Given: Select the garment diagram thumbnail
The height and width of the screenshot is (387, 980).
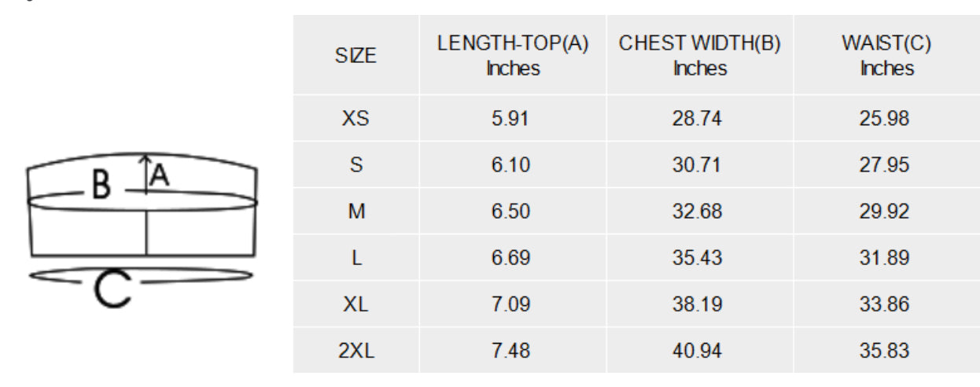Looking at the screenshot, I should 142,229.
